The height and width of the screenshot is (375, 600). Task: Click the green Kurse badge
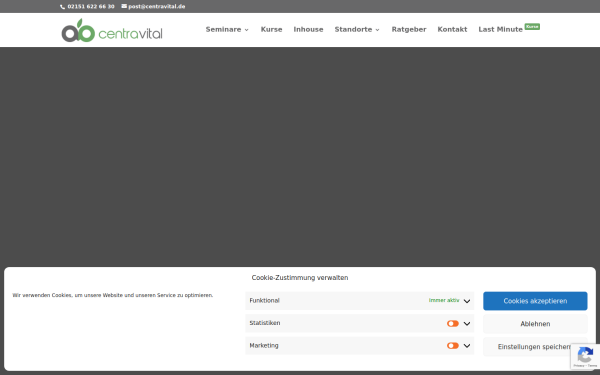pyautogui.click(x=532, y=26)
